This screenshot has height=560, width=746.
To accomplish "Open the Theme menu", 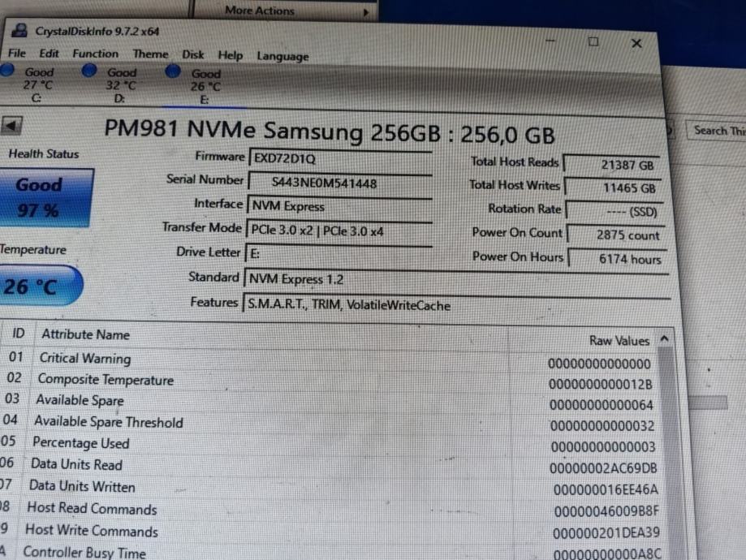I will pos(150,54).
